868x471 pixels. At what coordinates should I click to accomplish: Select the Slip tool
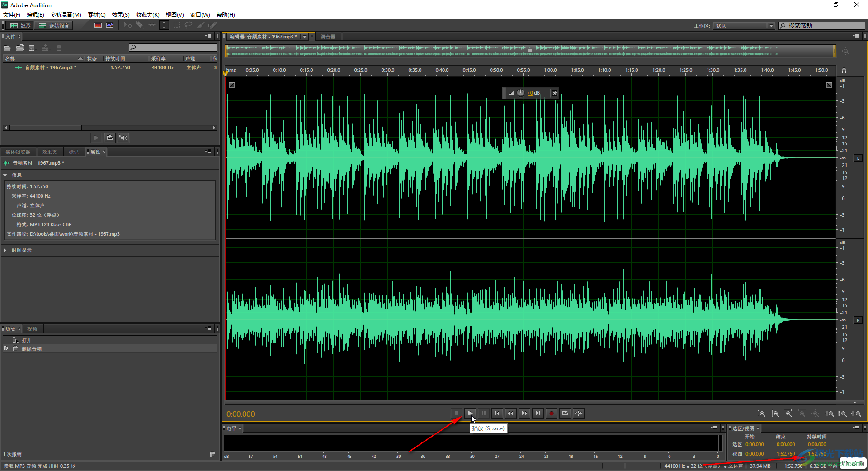152,25
